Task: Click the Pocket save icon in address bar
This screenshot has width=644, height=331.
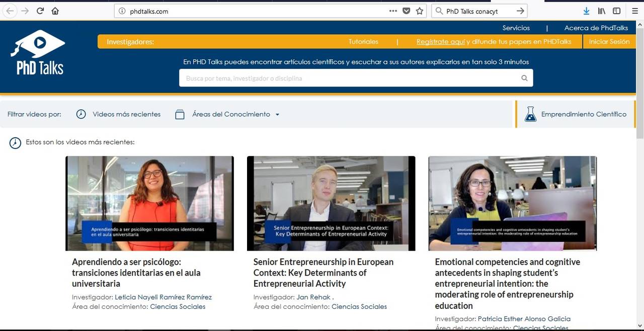Action: pos(407,11)
